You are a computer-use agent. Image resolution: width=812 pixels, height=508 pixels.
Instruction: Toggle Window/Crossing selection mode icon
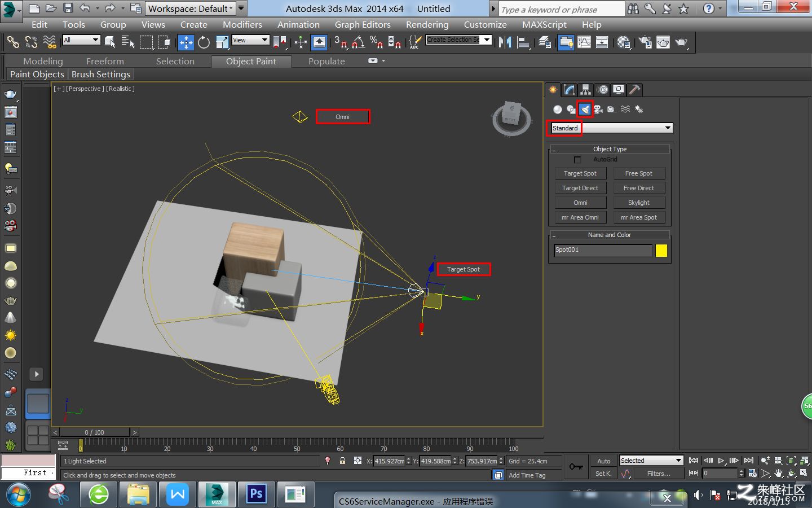165,42
